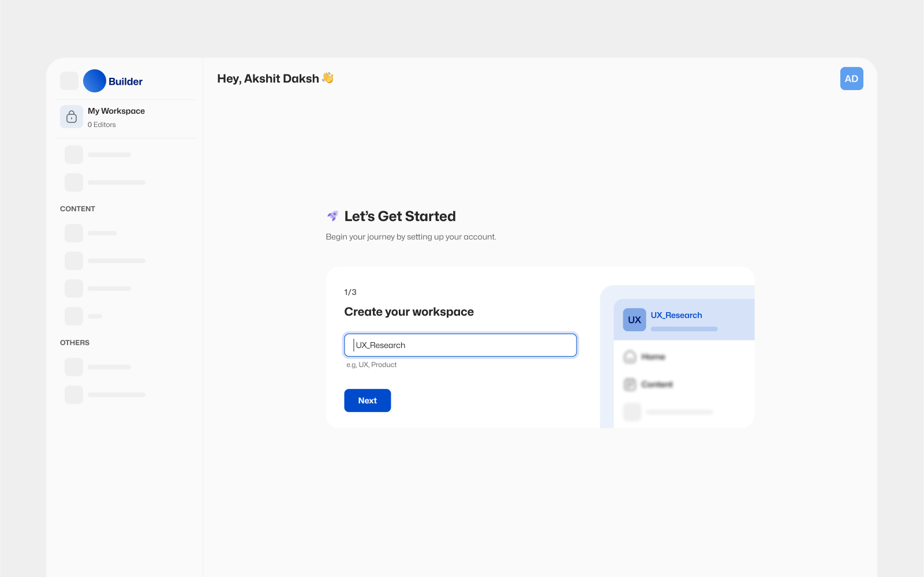
Task: Open the 0 Editors link under My Workspace
Action: point(102,124)
